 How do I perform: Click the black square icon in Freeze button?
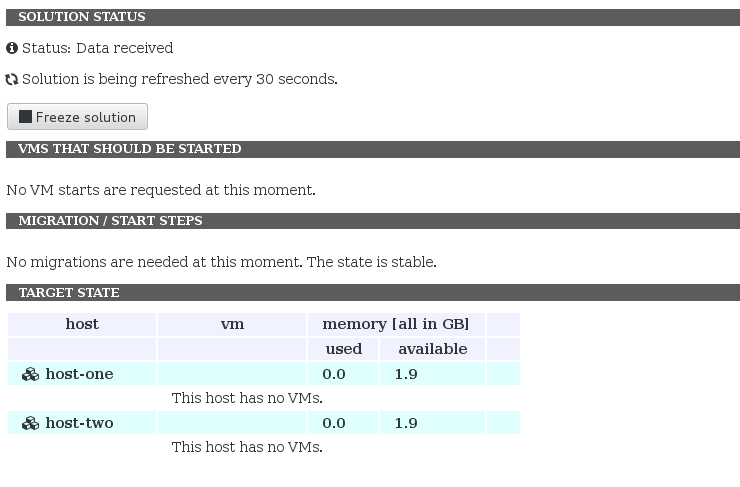pyautogui.click(x=25, y=117)
